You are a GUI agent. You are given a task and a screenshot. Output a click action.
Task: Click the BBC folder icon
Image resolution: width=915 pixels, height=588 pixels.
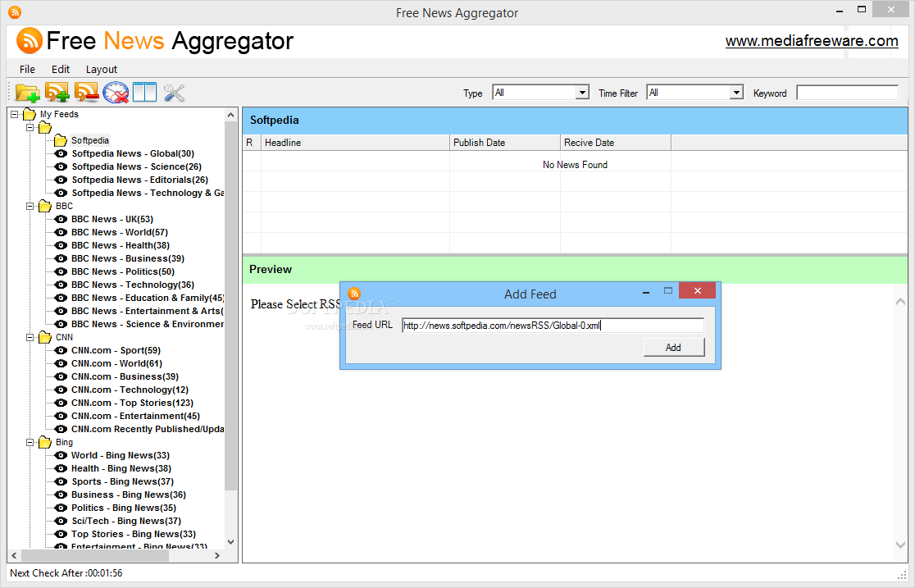(45, 206)
